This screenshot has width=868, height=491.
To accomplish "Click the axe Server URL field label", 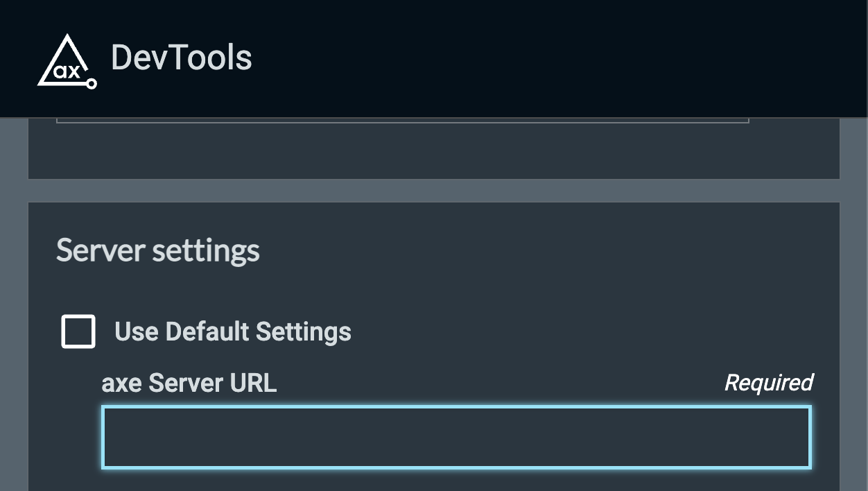I will coord(189,383).
